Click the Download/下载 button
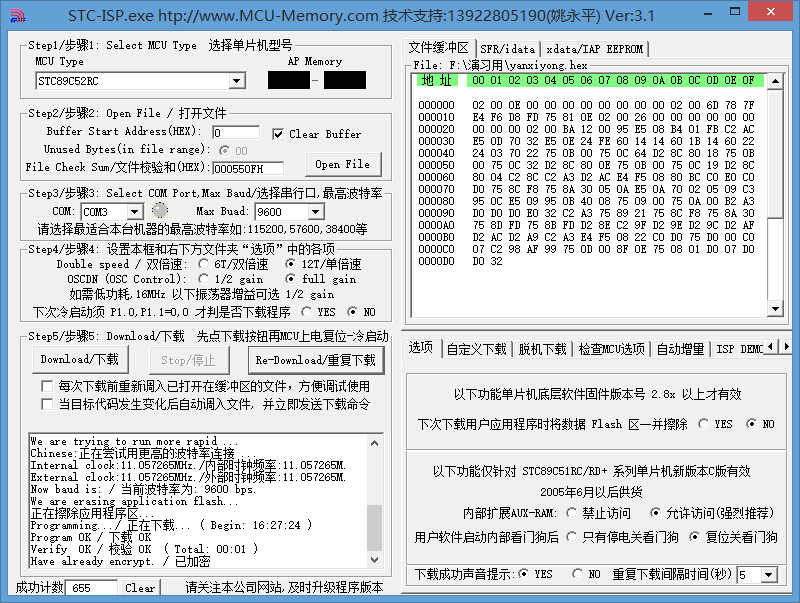Screen dimensions: 800x603 80,360
